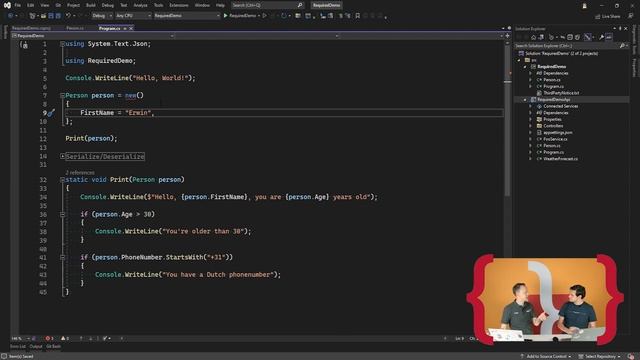
Task: Click the Preview Selected Items icon in Solution Explorer
Action: 609,37
